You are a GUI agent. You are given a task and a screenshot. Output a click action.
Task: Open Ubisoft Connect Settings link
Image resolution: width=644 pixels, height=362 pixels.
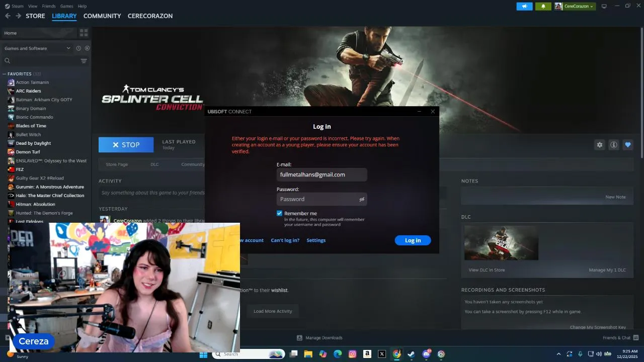pyautogui.click(x=316, y=240)
